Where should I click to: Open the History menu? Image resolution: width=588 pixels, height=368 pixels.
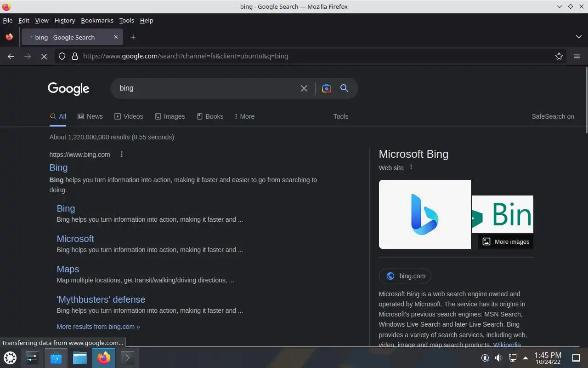(65, 20)
